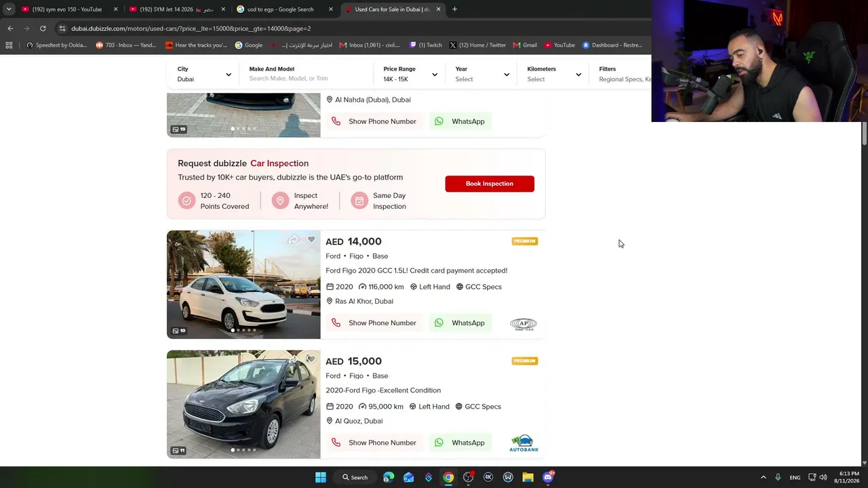
Task: Reload the dubizzle page
Action: click(x=43, y=28)
